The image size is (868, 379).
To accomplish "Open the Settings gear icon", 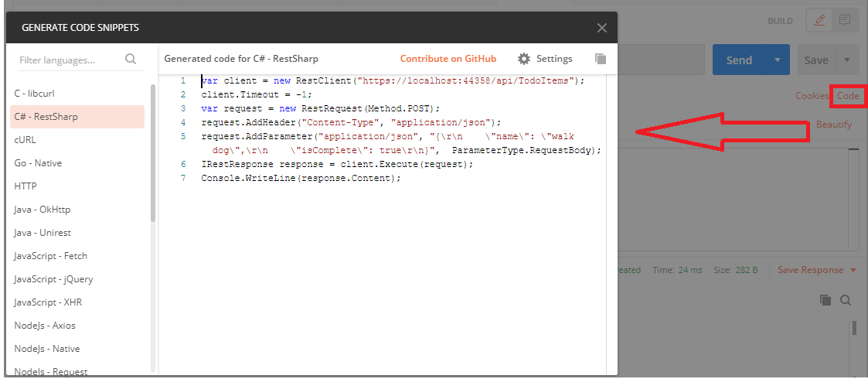I will point(524,59).
